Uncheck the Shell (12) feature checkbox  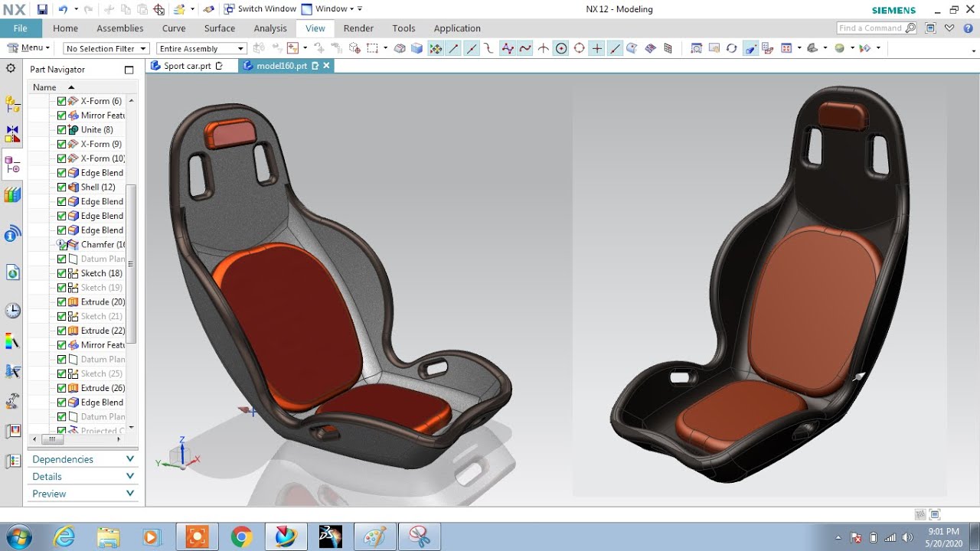pyautogui.click(x=62, y=187)
